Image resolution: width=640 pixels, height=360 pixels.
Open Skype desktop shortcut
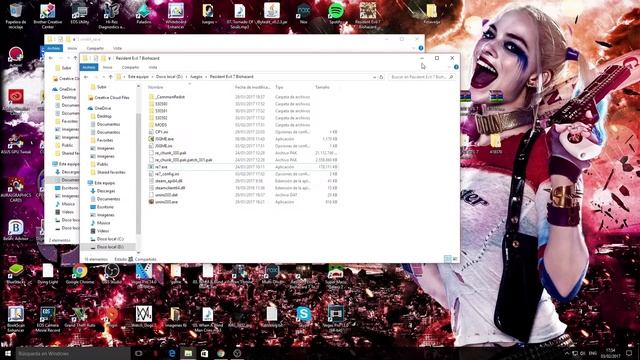[x=304, y=317]
